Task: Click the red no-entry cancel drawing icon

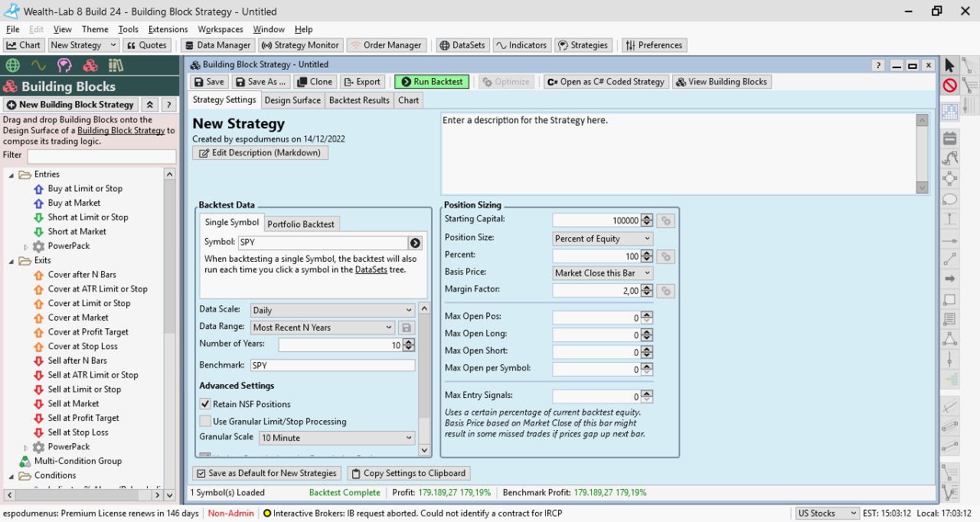Action: (x=949, y=86)
